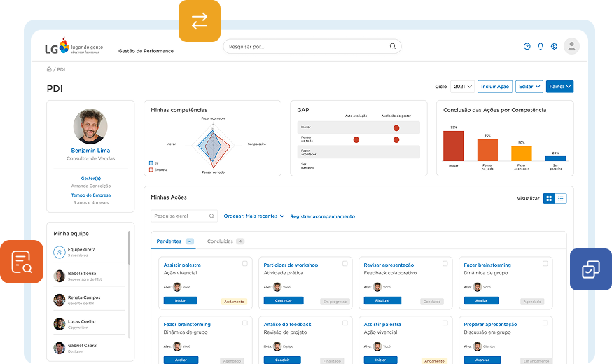Tick the Revisar apresentação card checkbox

tap(445, 264)
